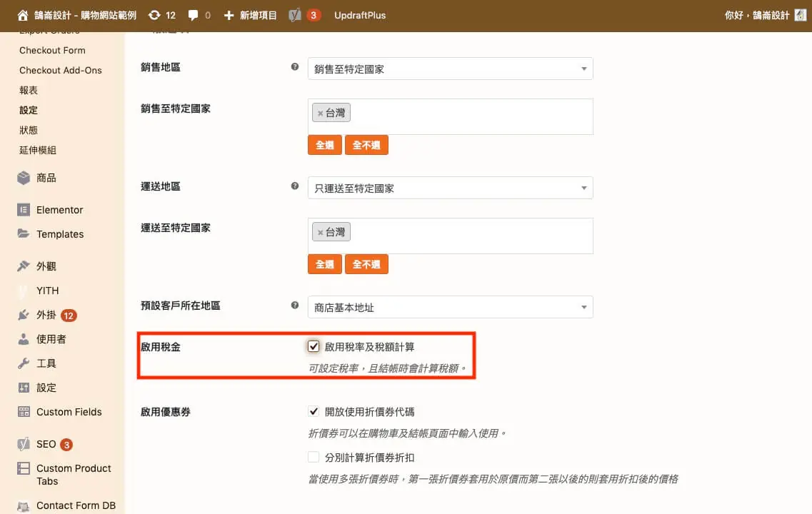Open 報表 submenu item
The width and height of the screenshot is (812, 514).
click(x=29, y=90)
